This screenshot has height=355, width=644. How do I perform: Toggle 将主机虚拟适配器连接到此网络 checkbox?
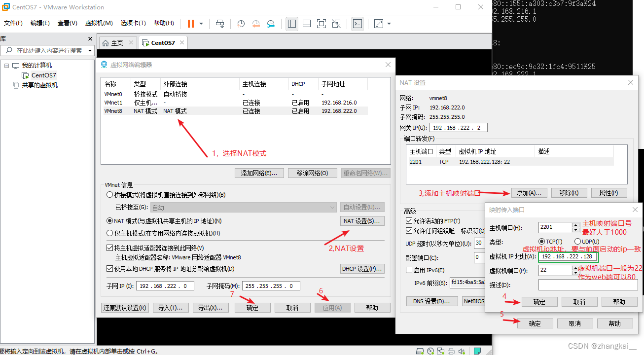pos(110,248)
